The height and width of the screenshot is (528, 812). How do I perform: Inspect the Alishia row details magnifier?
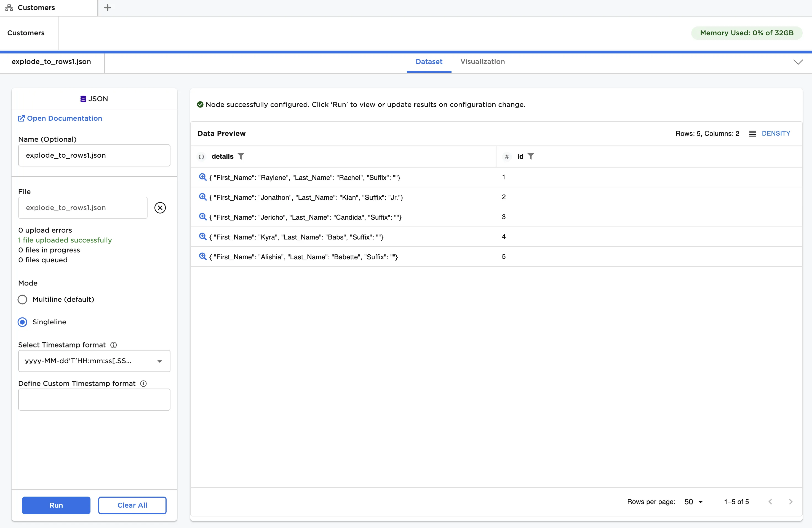203,256
